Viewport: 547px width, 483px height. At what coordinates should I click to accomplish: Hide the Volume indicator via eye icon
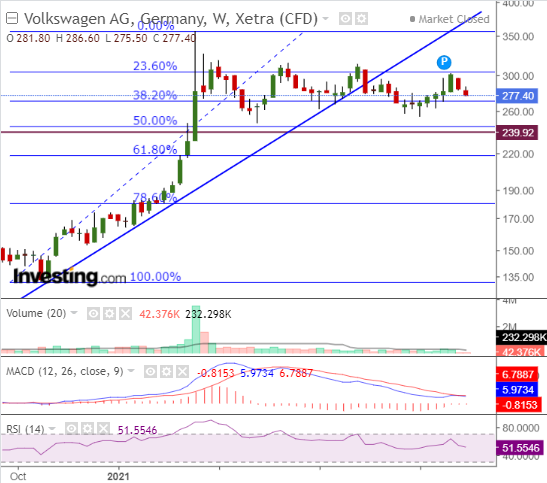pos(93,314)
